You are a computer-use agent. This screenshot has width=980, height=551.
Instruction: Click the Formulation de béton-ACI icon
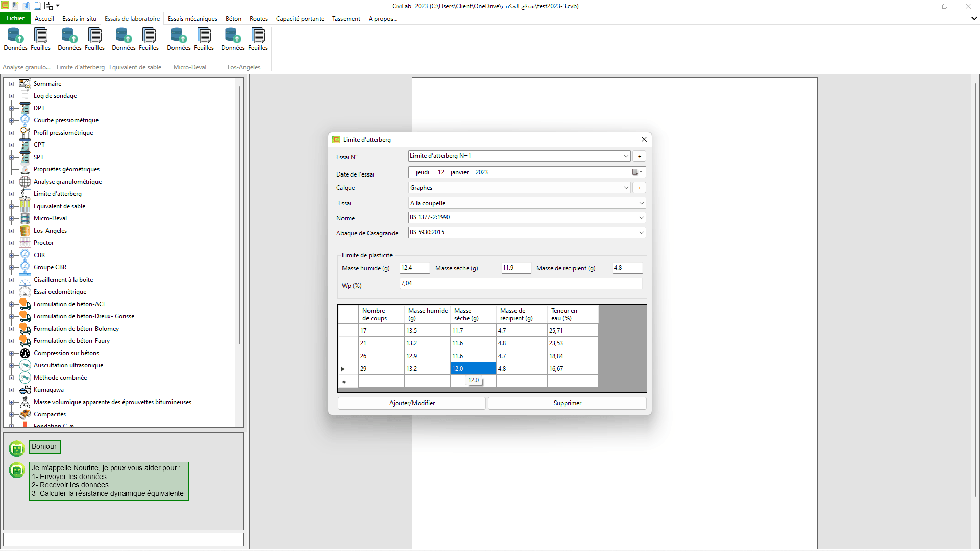point(25,304)
